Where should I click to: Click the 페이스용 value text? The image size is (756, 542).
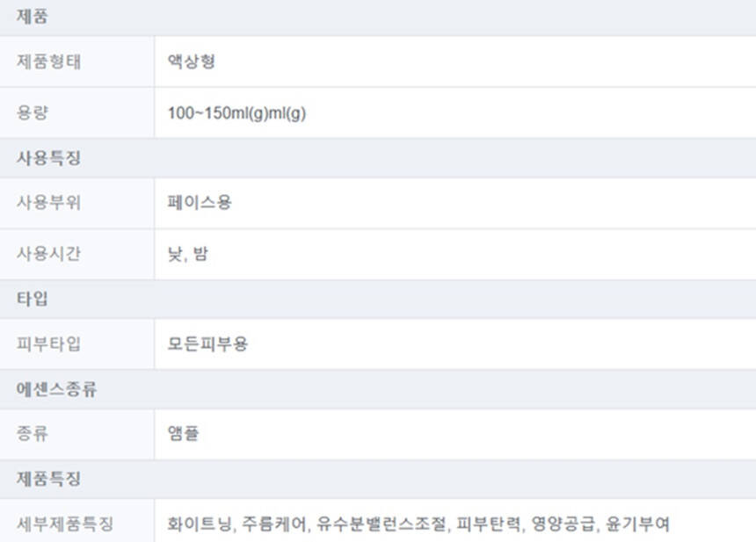point(200,203)
